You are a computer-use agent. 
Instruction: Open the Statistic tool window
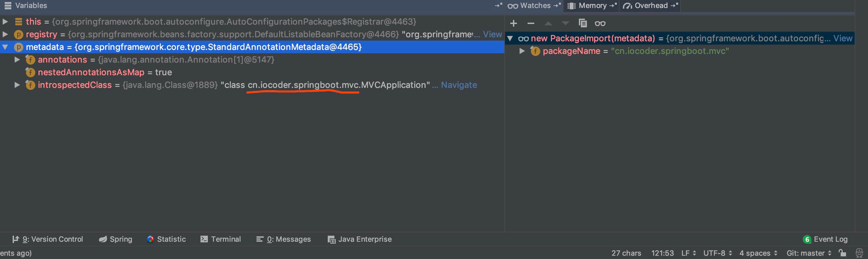167,239
